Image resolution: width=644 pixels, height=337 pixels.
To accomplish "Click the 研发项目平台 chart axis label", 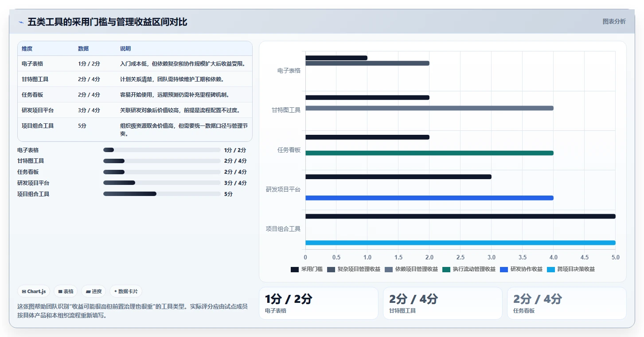I will click(x=283, y=189).
